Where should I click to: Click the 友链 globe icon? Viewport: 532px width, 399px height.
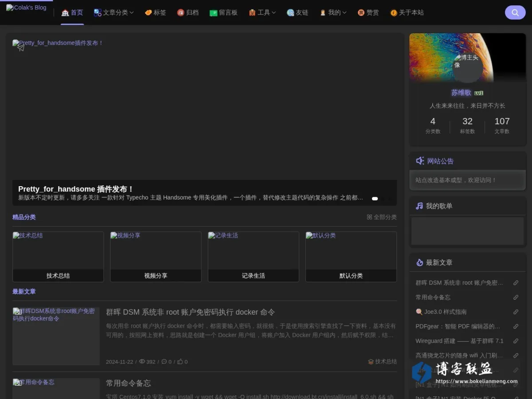pos(290,13)
